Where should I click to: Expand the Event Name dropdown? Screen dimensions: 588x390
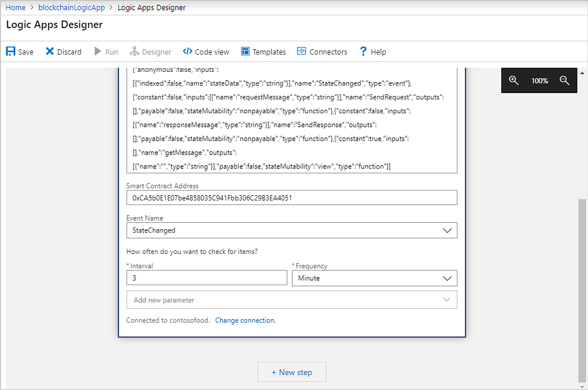[x=447, y=230]
